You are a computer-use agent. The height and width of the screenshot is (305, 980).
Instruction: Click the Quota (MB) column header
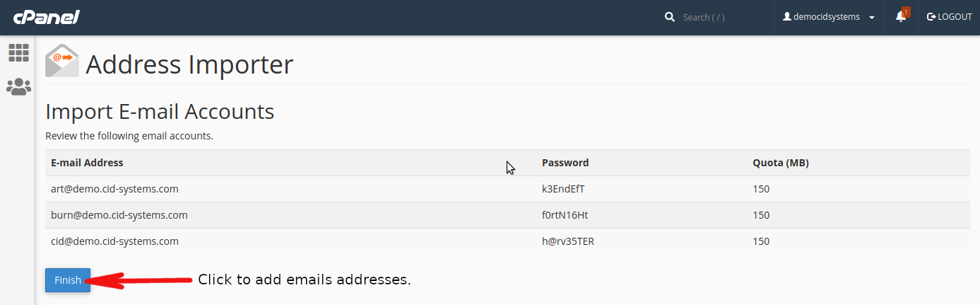(781, 163)
